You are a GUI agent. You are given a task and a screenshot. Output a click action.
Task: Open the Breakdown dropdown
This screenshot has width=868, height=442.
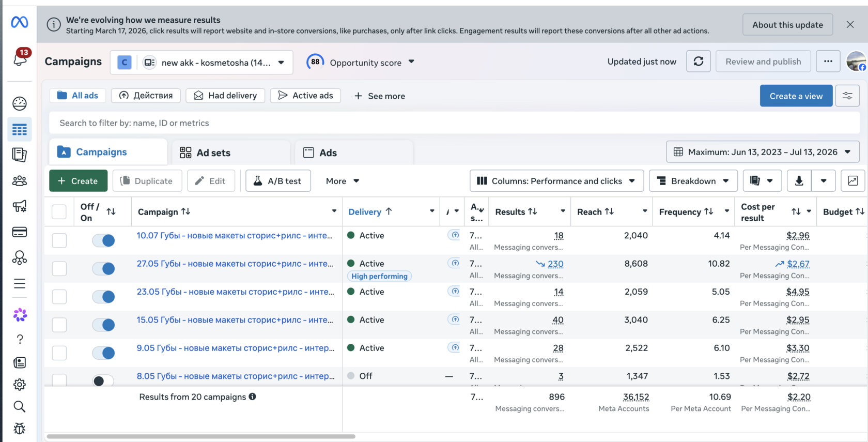pos(693,181)
